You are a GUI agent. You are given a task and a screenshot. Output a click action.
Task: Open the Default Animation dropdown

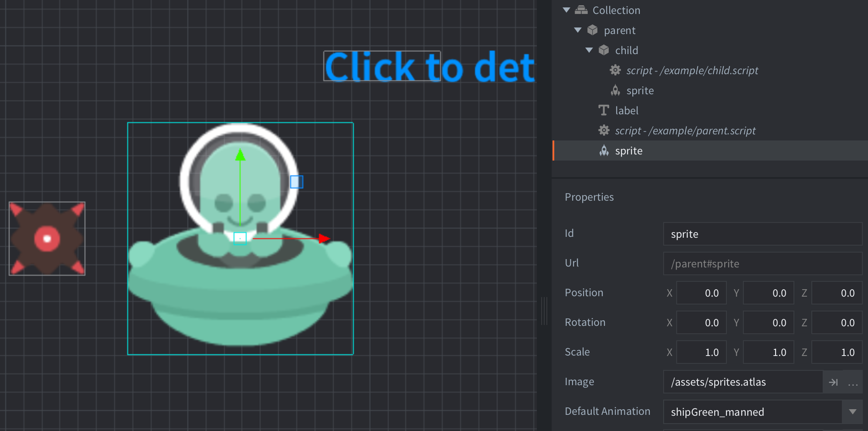pos(852,412)
